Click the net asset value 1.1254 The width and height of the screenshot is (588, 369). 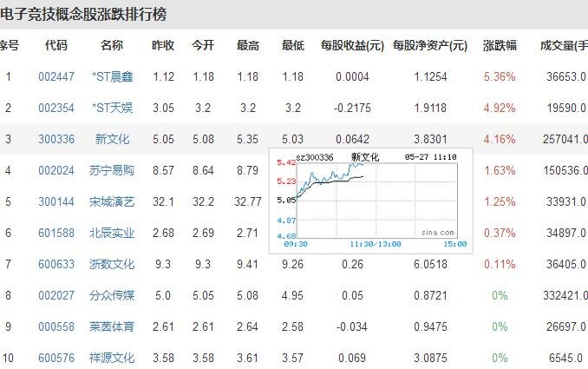[x=430, y=76]
